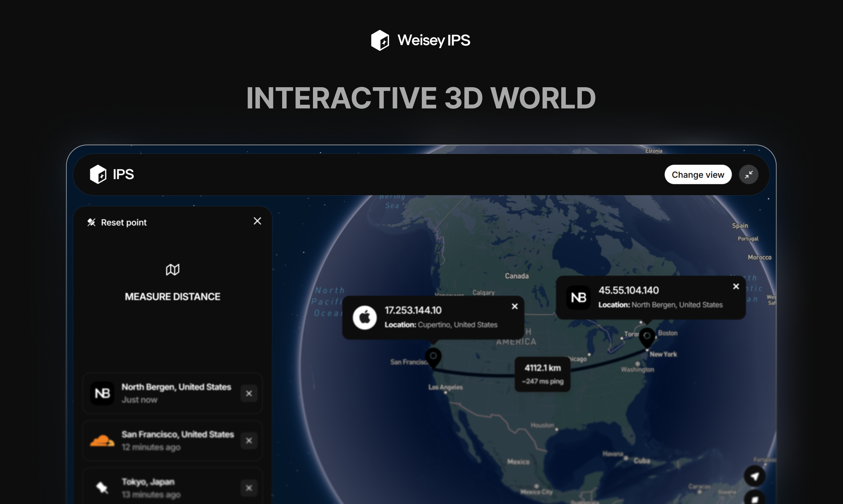Click the Apple icon on the Cupertino IP marker

(365, 317)
